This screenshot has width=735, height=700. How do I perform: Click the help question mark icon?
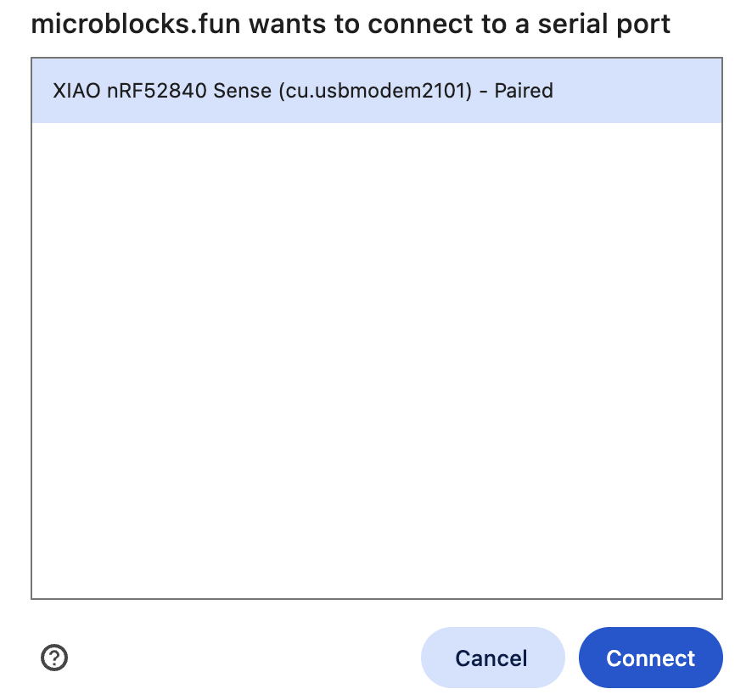click(x=54, y=658)
